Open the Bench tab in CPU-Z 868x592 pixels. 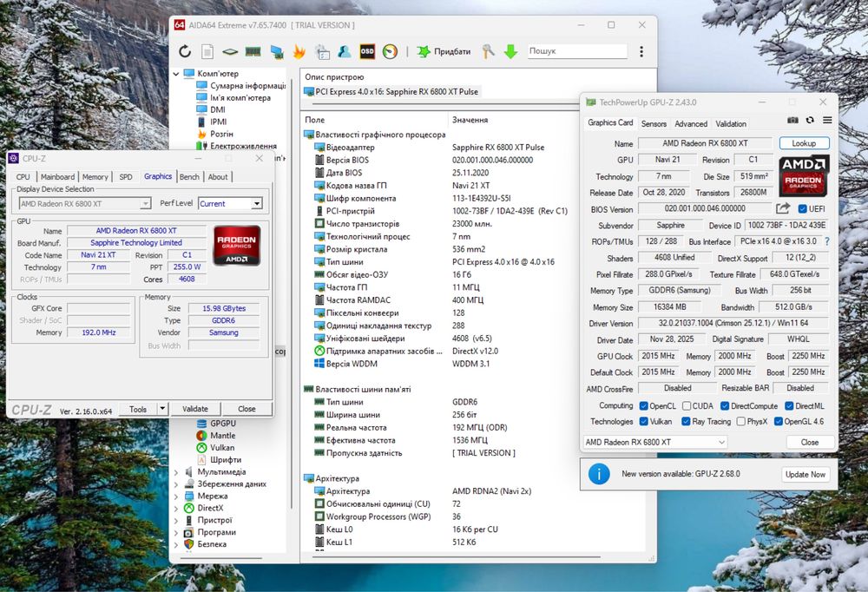click(189, 177)
